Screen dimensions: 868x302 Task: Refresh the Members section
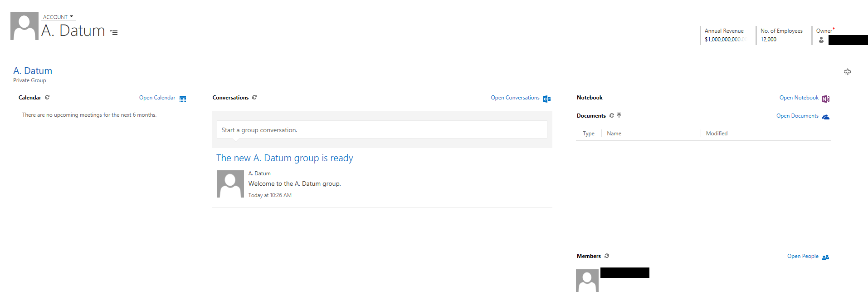[x=607, y=256]
